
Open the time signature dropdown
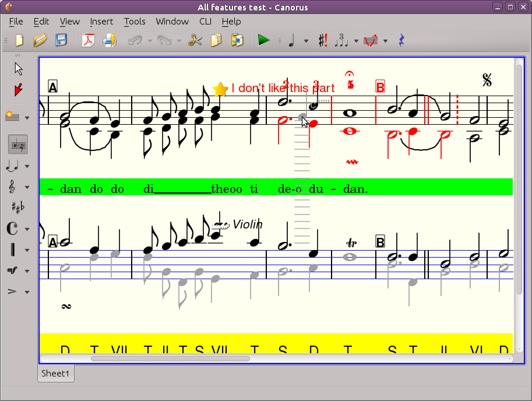pos(27,229)
